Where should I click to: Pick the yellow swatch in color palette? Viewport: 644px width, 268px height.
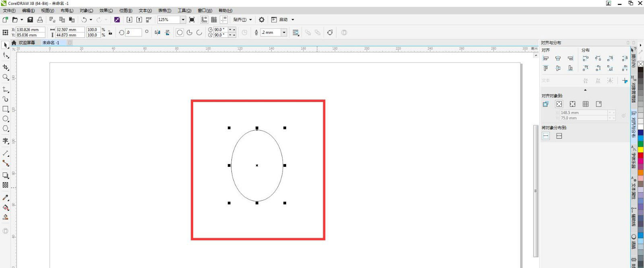(640, 150)
